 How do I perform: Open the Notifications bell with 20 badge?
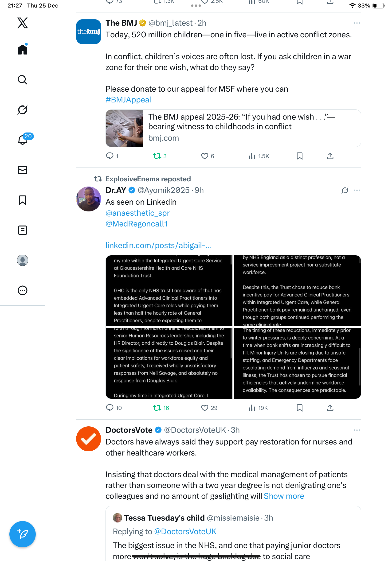point(23,140)
